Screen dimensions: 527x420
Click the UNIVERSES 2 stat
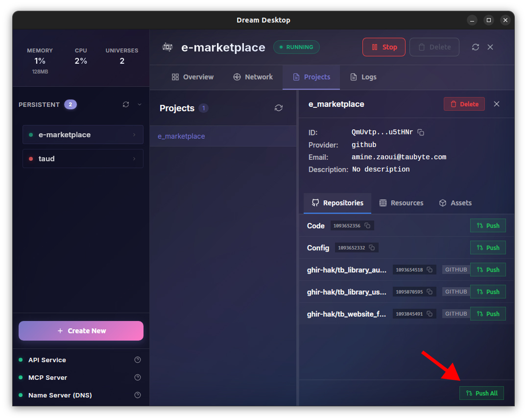(122, 56)
